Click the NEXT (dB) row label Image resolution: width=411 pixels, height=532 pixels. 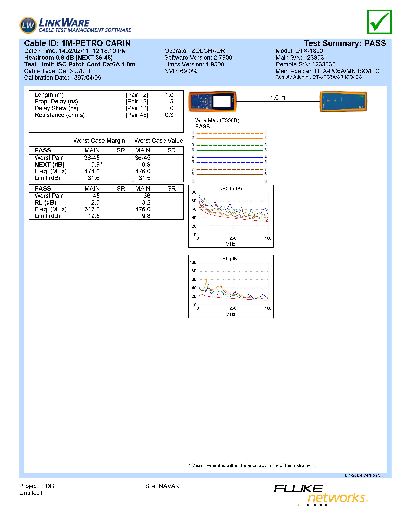49,165
